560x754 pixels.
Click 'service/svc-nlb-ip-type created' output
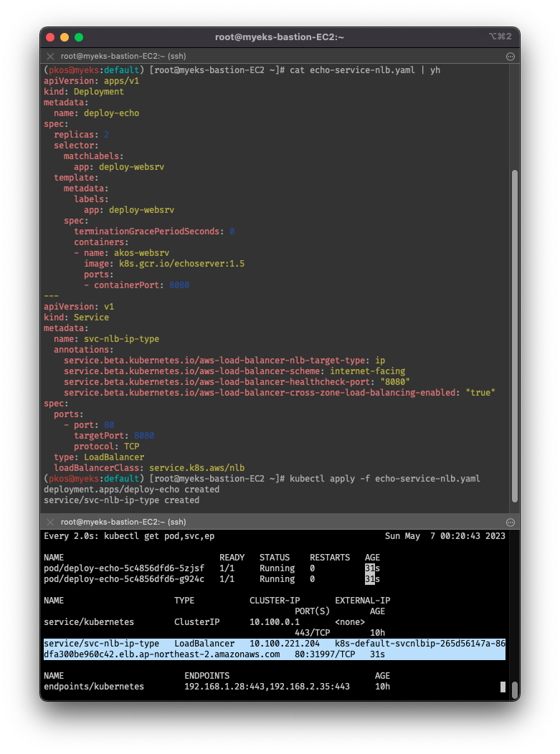(x=121, y=500)
